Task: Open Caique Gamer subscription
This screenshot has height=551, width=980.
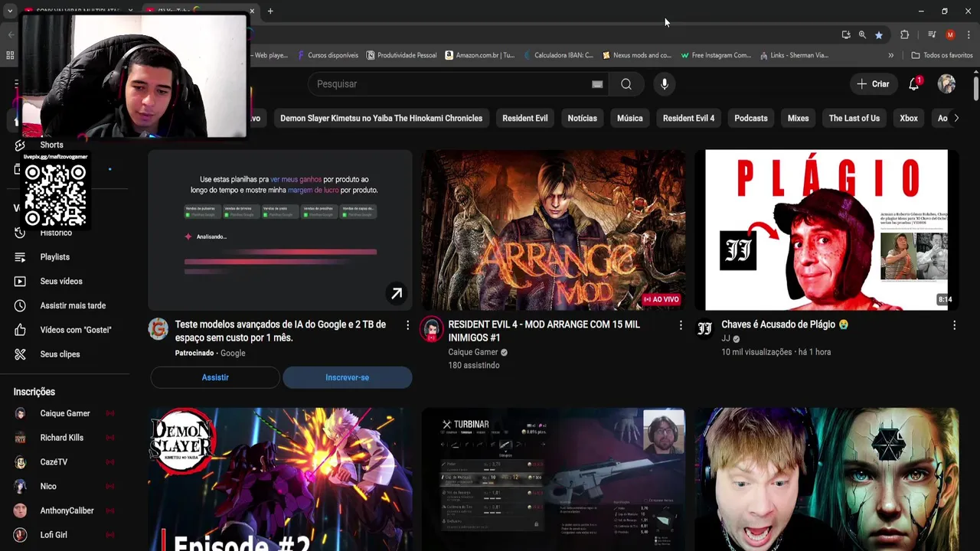Action: (65, 413)
